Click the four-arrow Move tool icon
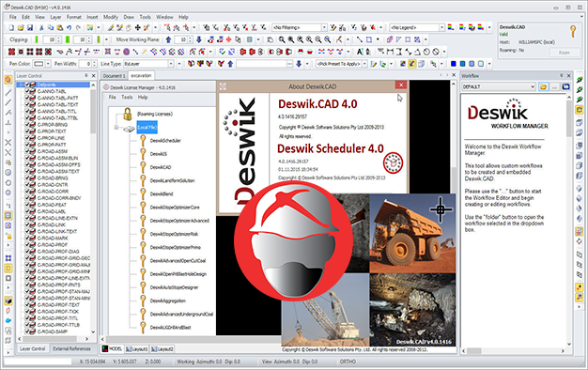The height and width of the screenshot is (370, 588). 138,28
